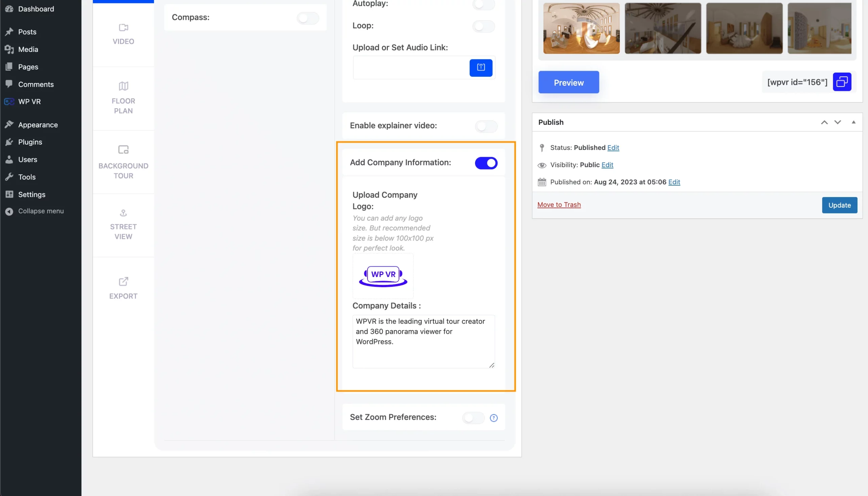Screen dimensions: 868x496
Task: Select the first panorama scene thumbnail
Action: [x=581, y=27]
